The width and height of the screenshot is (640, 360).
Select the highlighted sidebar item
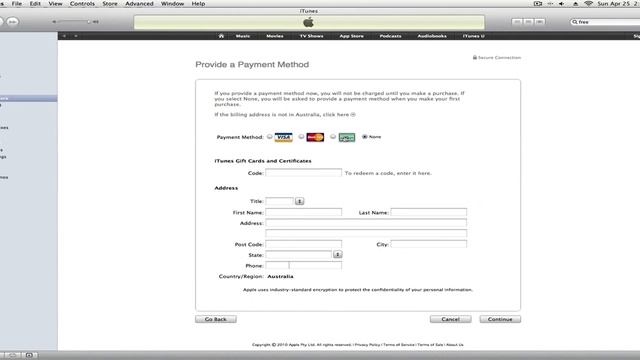[29, 98]
